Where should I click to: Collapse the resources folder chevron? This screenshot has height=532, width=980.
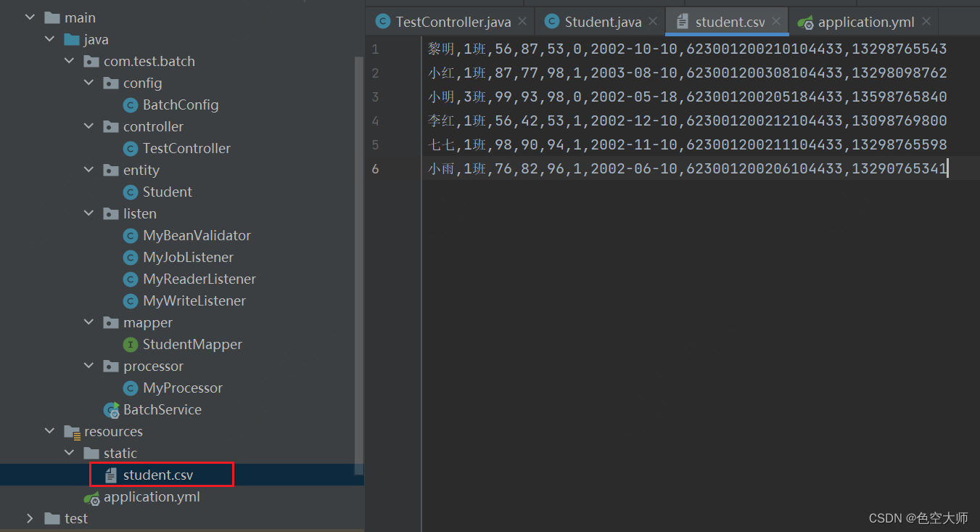(x=49, y=431)
